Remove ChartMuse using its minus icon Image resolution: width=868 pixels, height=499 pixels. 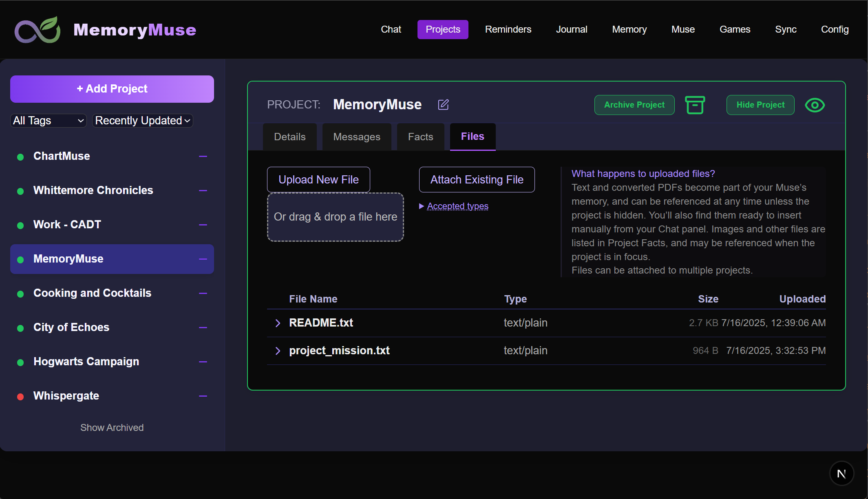(203, 157)
